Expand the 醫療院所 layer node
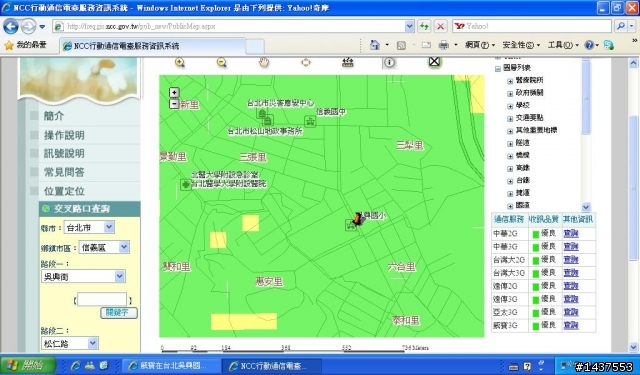The height and width of the screenshot is (375, 640). (x=510, y=81)
